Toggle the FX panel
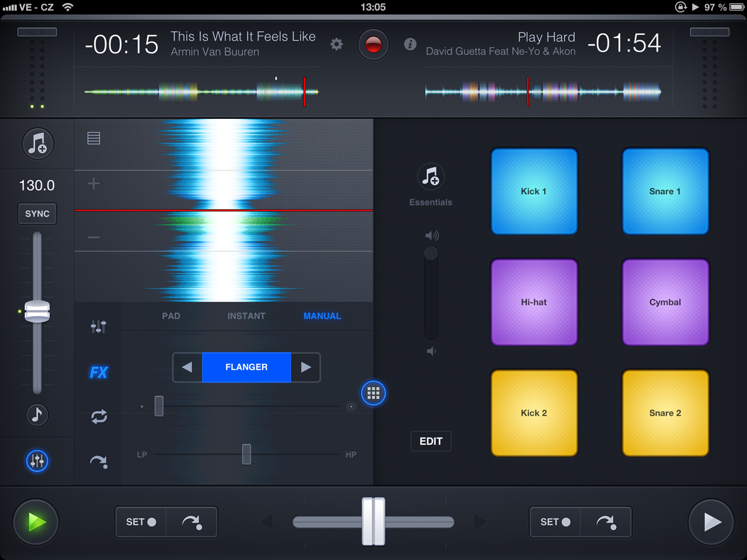The image size is (747, 560). [98, 372]
